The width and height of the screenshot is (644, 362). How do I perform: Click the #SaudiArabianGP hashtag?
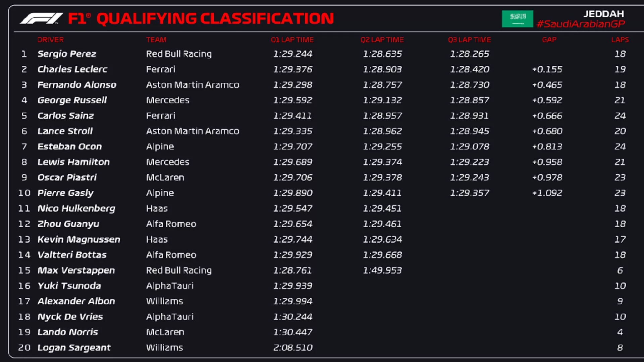(x=581, y=24)
